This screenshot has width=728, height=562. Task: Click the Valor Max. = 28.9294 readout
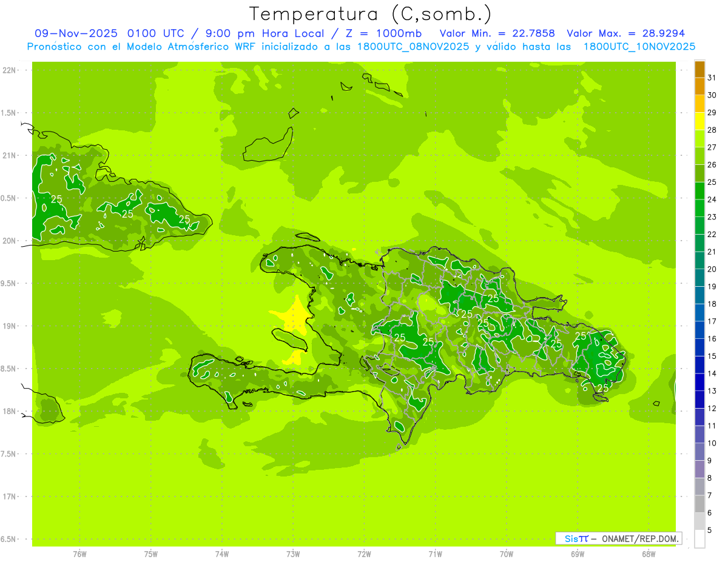(x=625, y=33)
